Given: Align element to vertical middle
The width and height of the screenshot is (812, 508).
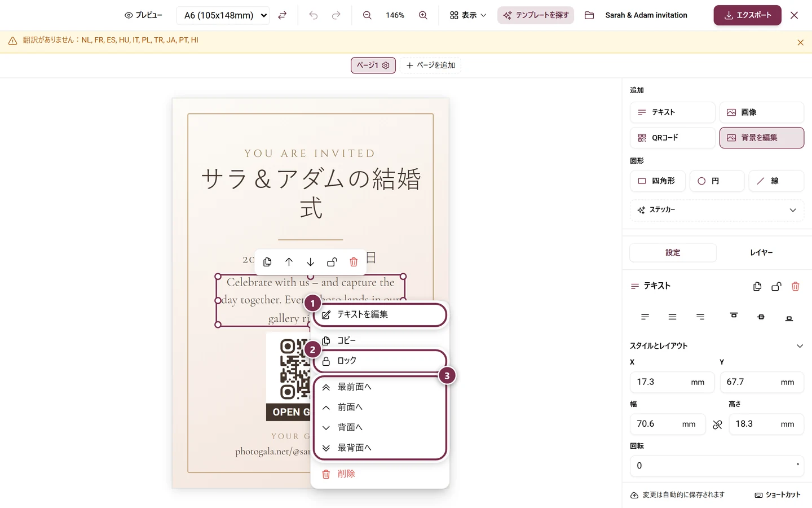Looking at the screenshot, I should [761, 317].
